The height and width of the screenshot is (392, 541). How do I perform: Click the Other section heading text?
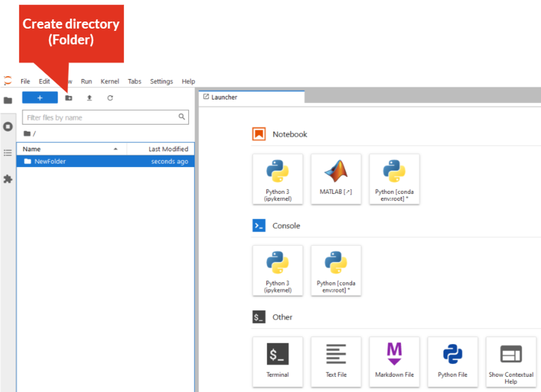[282, 317]
